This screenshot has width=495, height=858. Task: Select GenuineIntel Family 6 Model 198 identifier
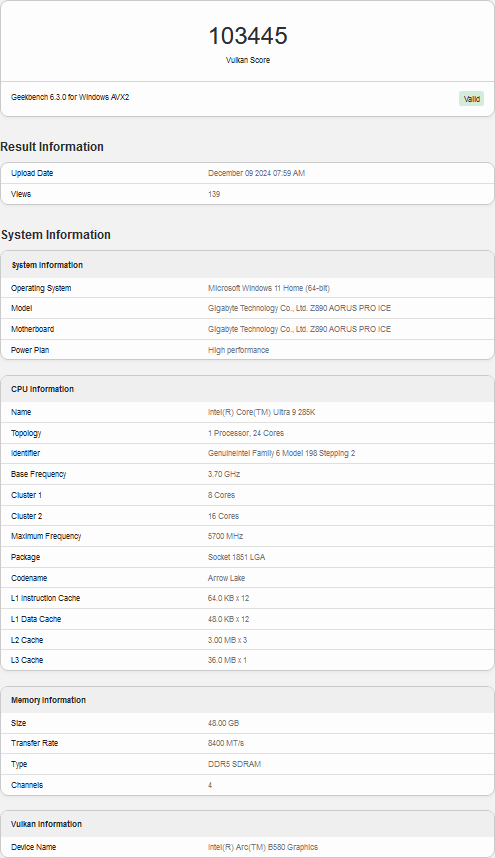click(x=281, y=454)
